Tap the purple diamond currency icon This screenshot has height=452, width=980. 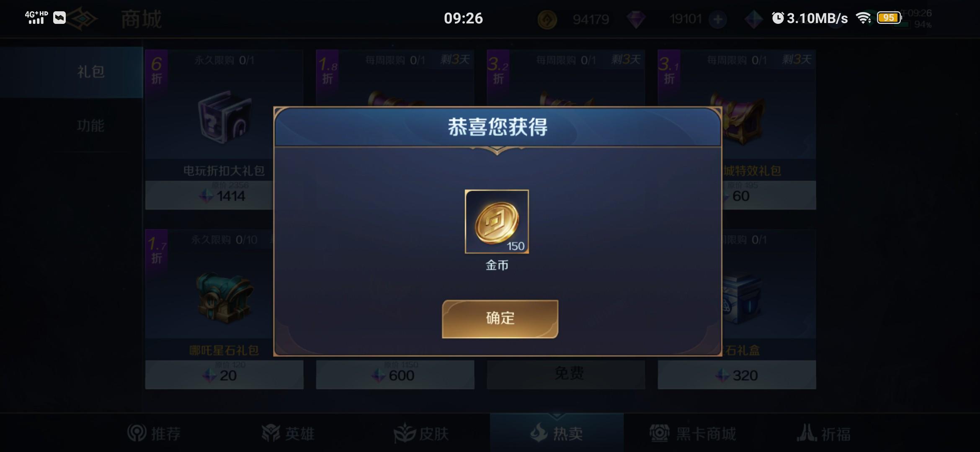(636, 19)
